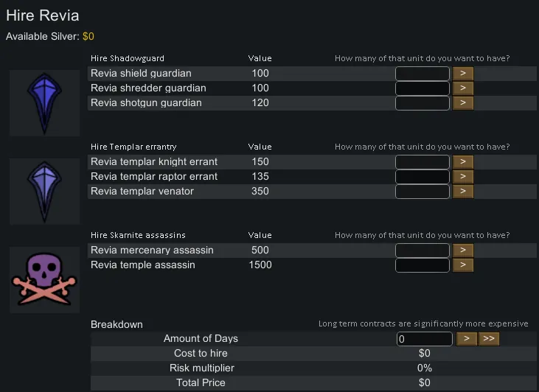Increment Revia templar knight errant quantity
This screenshot has height=392, width=539.
[x=462, y=162]
